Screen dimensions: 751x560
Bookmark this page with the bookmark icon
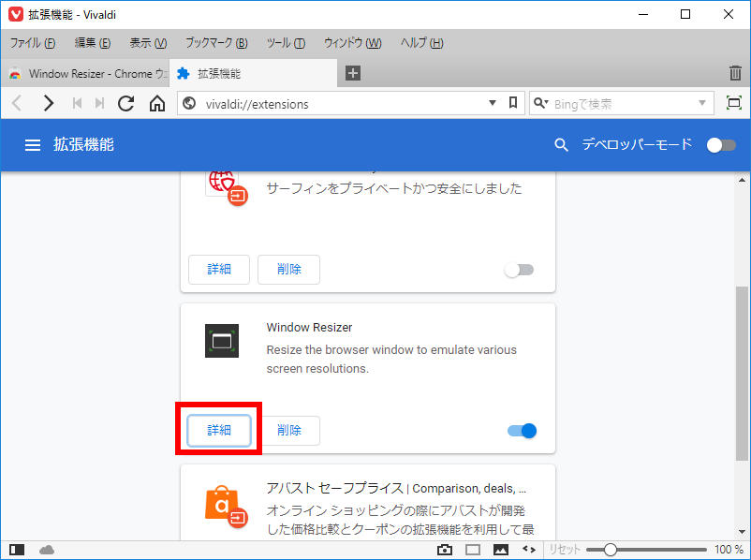pyautogui.click(x=513, y=103)
